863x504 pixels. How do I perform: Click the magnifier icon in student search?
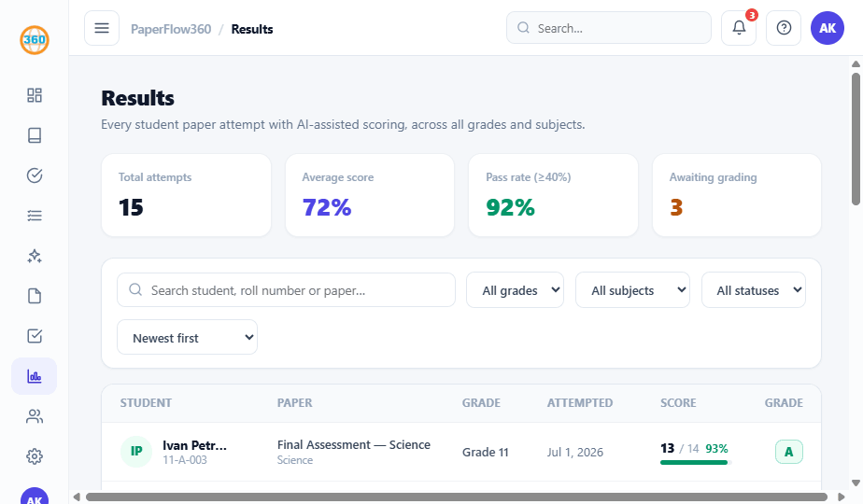(135, 290)
